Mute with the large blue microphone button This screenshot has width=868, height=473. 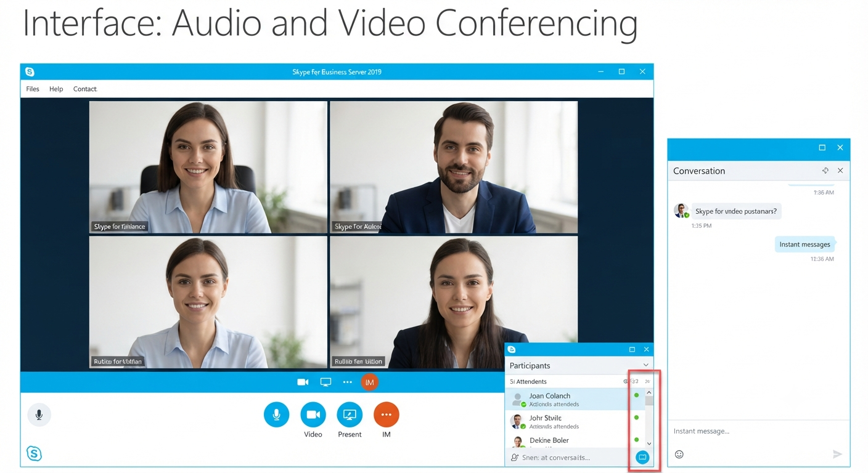[276, 414]
